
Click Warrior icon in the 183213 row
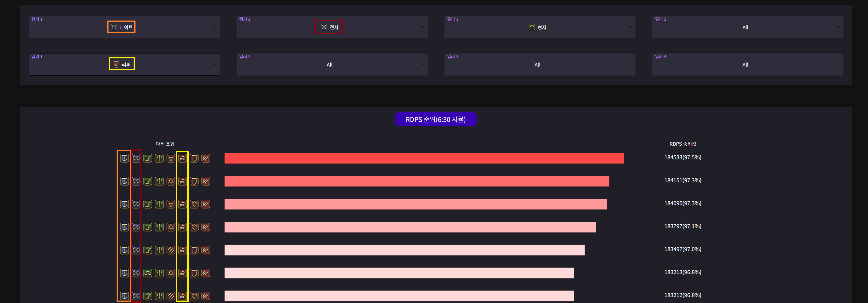click(x=136, y=273)
